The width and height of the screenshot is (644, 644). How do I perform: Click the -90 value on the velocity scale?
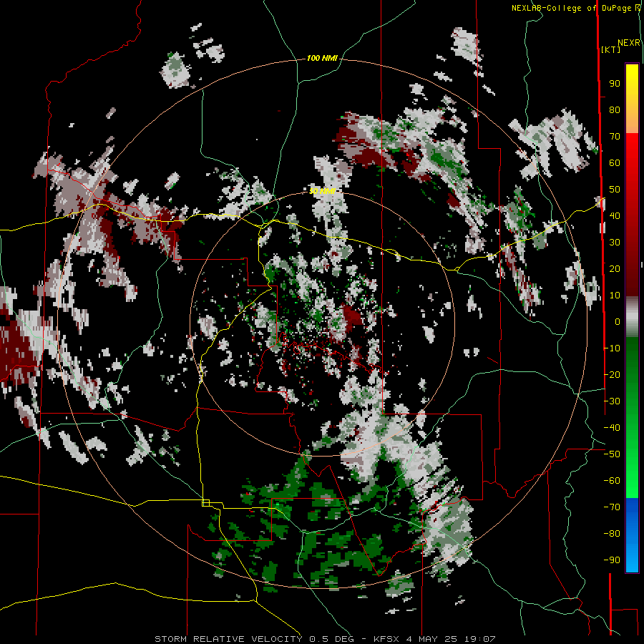coord(612,560)
